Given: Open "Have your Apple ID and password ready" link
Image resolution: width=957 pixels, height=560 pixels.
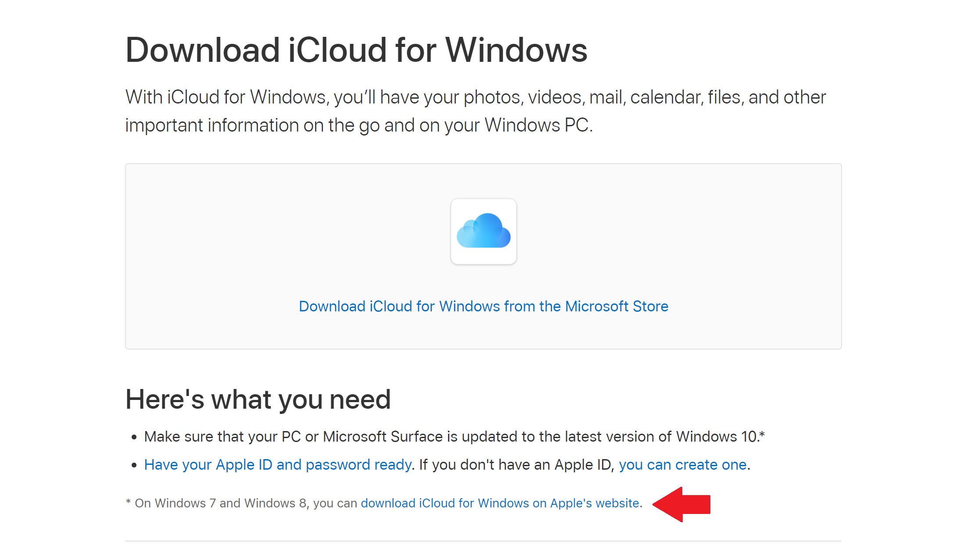Looking at the screenshot, I should pos(277,464).
